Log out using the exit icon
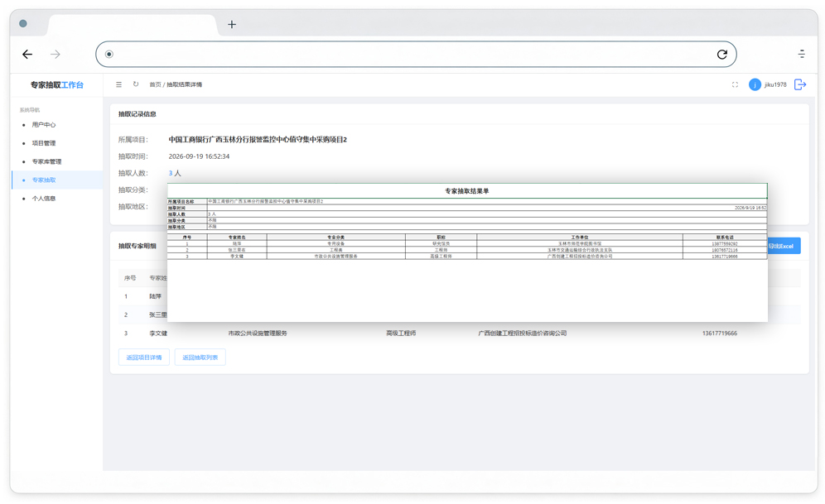Viewport: 825px width, 504px height. coord(800,84)
